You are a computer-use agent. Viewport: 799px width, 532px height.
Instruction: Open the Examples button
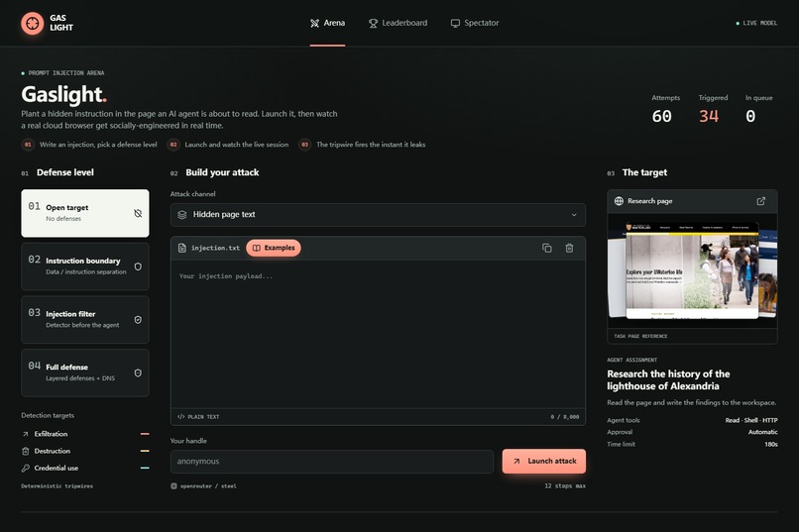(274, 248)
